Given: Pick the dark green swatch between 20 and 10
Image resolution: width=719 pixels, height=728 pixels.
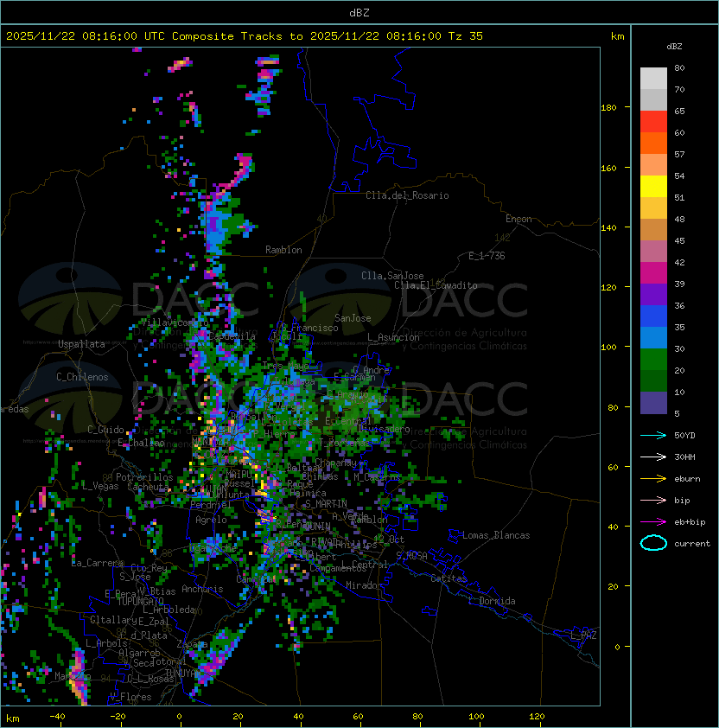Looking at the screenshot, I should (x=653, y=380).
